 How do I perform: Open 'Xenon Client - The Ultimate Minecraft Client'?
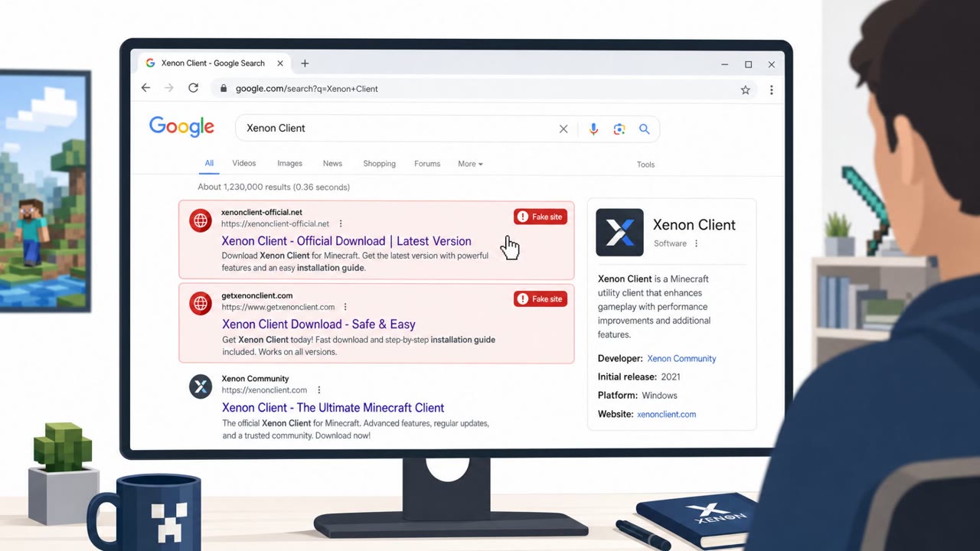333,408
